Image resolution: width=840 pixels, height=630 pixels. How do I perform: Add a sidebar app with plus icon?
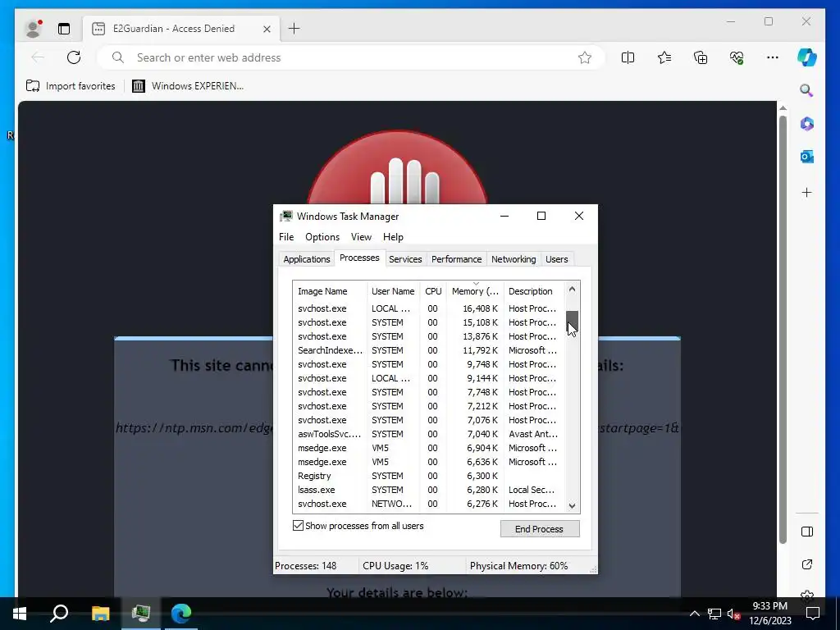click(x=807, y=192)
